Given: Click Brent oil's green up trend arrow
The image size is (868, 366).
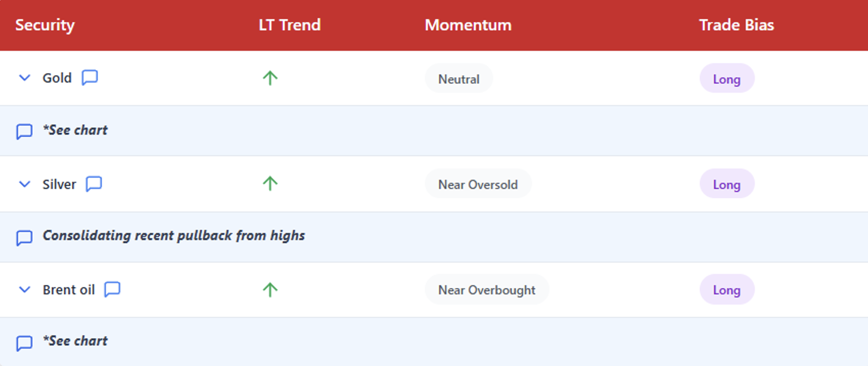Looking at the screenshot, I should coord(270,290).
